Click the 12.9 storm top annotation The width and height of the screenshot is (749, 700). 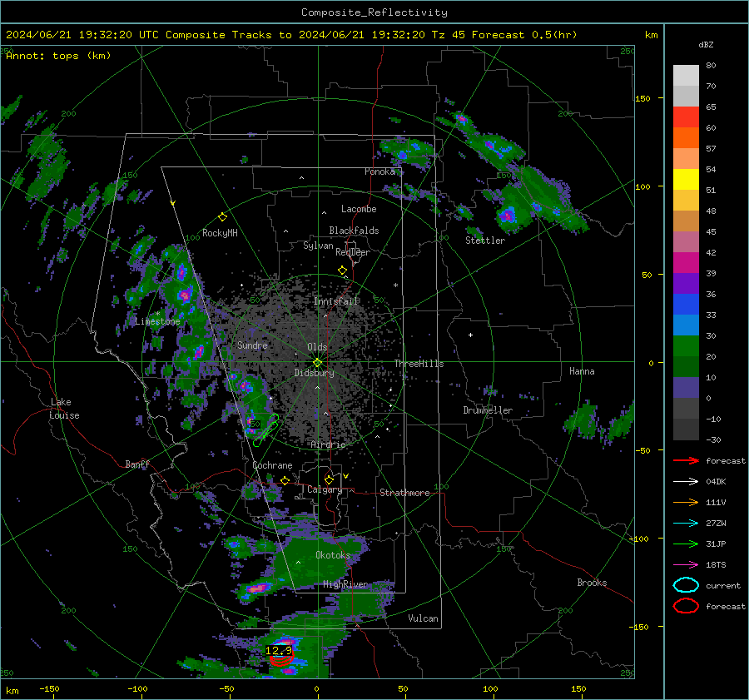279,650
